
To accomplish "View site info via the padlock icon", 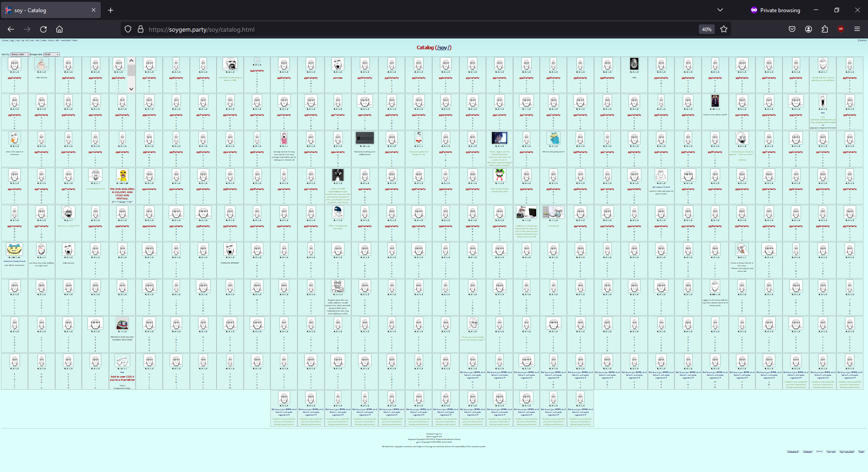I will (x=141, y=29).
